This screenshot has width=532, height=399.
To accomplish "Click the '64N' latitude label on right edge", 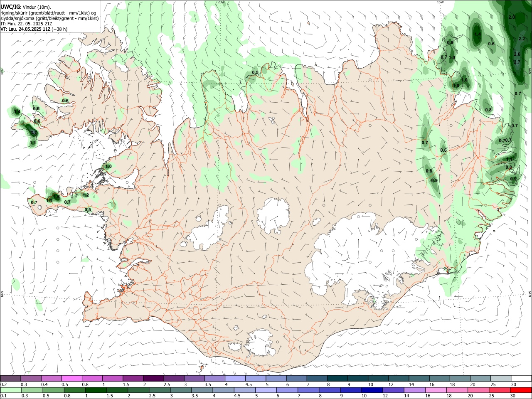I will tap(530, 293).
